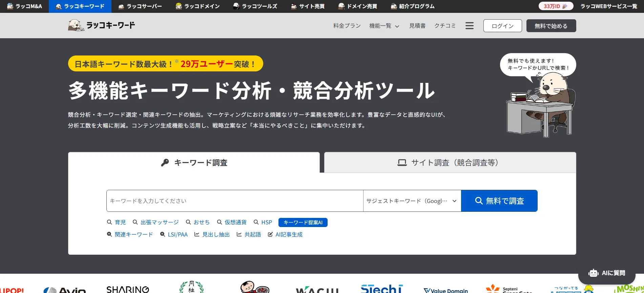644x293 pixels.
Task: Click the 33万ID badge
Action: 556,6
